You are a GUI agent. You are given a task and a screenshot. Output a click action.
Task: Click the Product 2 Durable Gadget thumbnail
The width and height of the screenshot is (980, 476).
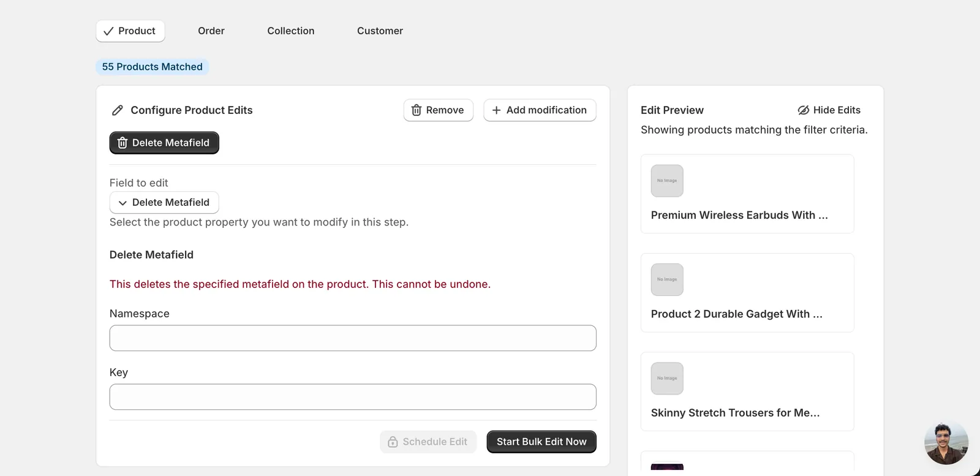point(667,279)
